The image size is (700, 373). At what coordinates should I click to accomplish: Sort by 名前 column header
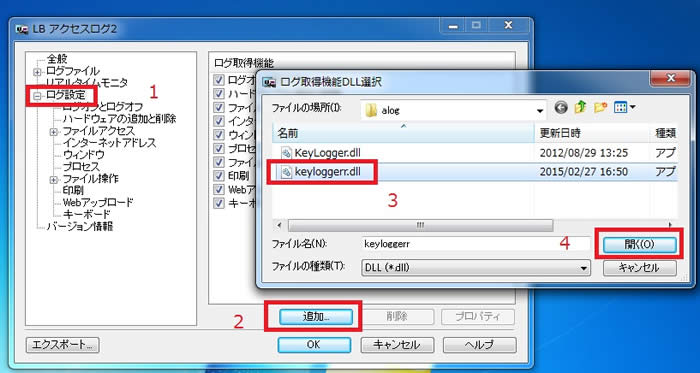403,133
